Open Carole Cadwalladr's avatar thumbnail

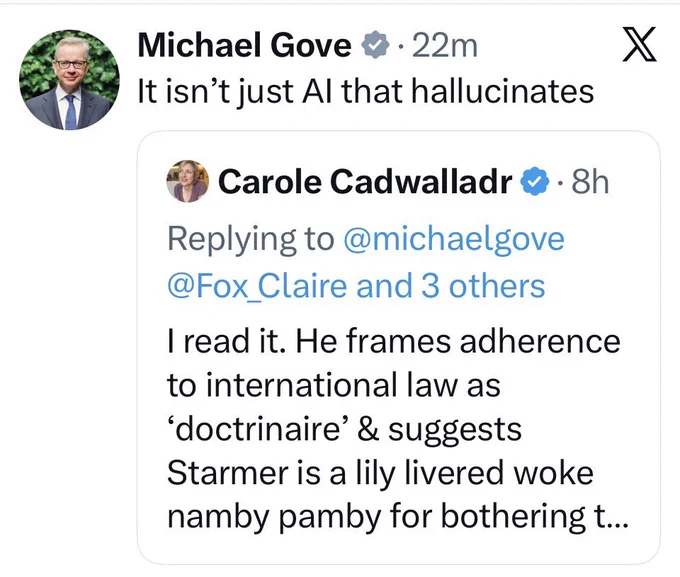pyautogui.click(x=188, y=181)
